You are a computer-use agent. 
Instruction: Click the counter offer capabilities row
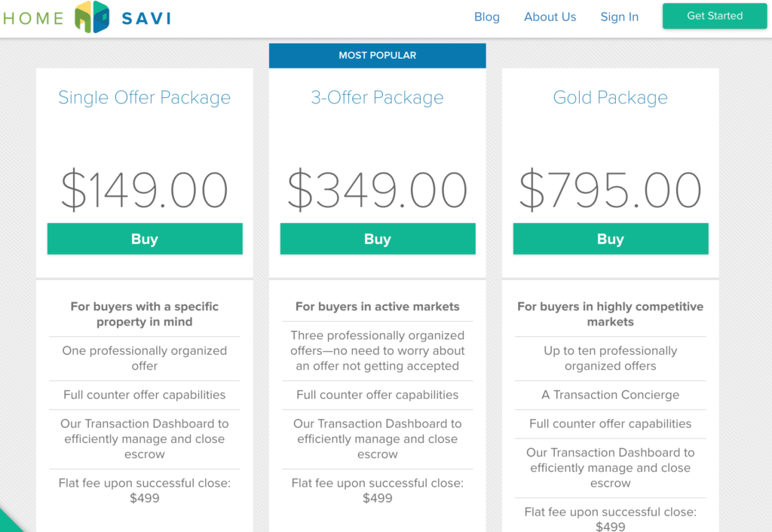(144, 394)
